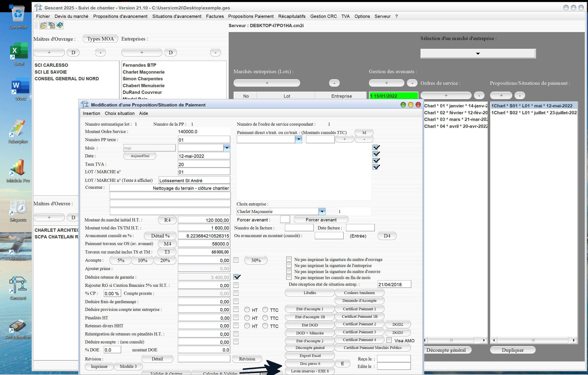Select SCI LE SAVOIE in Maîtres d'Ouvrage list
The height and width of the screenshot is (375, 588).
[x=51, y=72]
